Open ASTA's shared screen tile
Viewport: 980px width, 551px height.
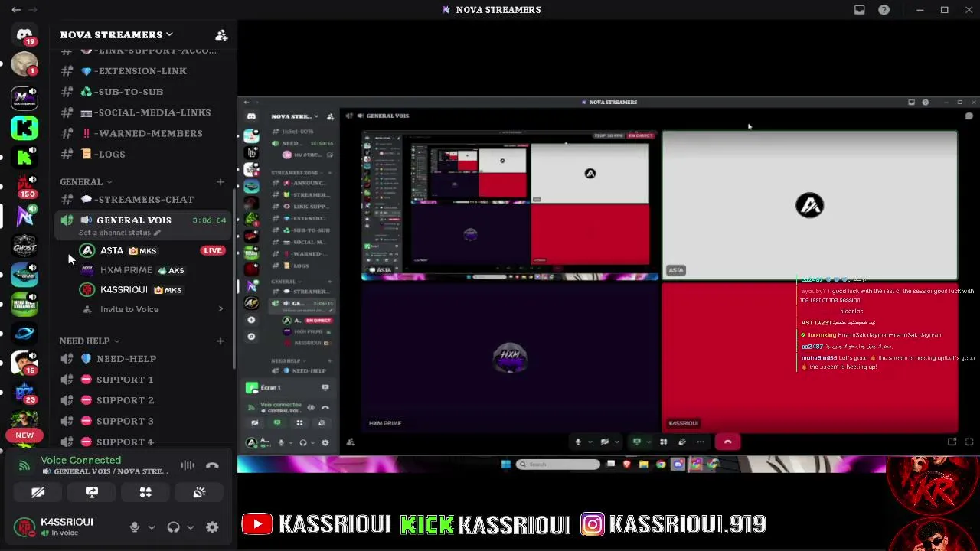pyautogui.click(x=509, y=204)
